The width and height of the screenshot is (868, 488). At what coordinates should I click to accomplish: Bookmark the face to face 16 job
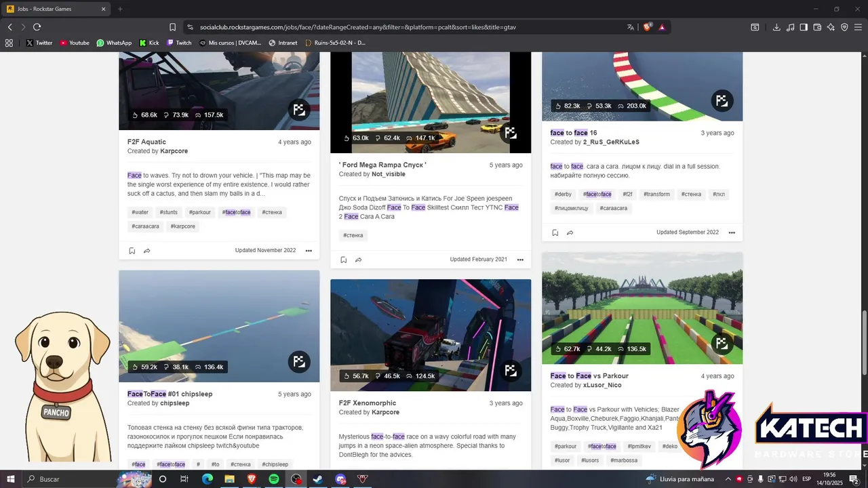pyautogui.click(x=555, y=232)
